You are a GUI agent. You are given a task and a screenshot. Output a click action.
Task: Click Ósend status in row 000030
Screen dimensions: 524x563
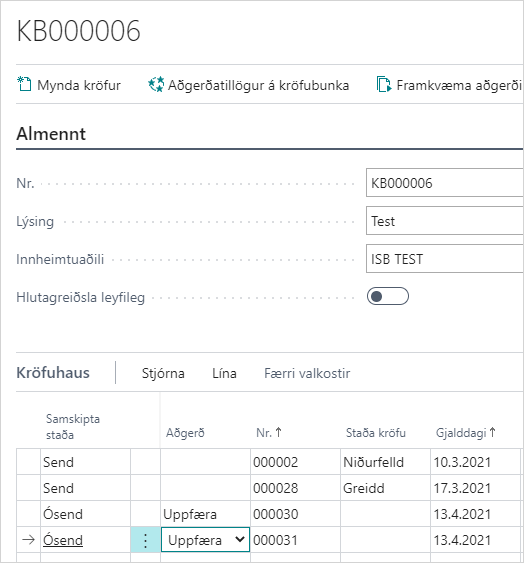(85, 514)
